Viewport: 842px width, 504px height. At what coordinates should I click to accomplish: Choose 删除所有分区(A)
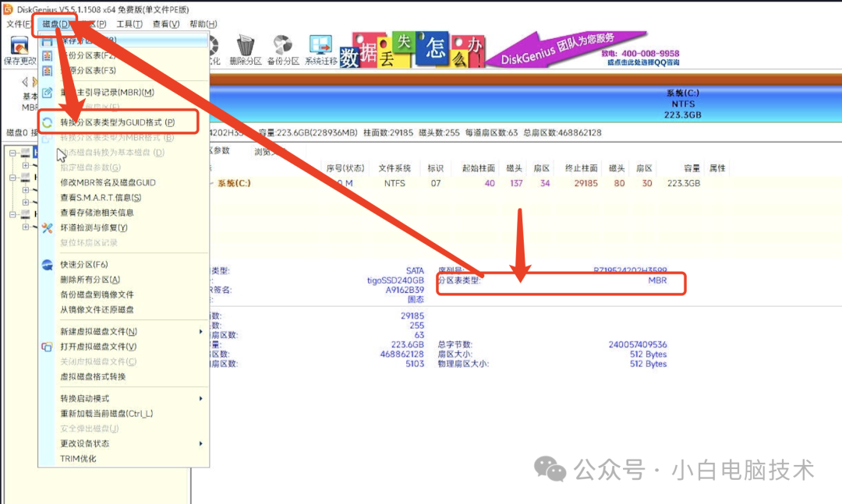pos(90,280)
